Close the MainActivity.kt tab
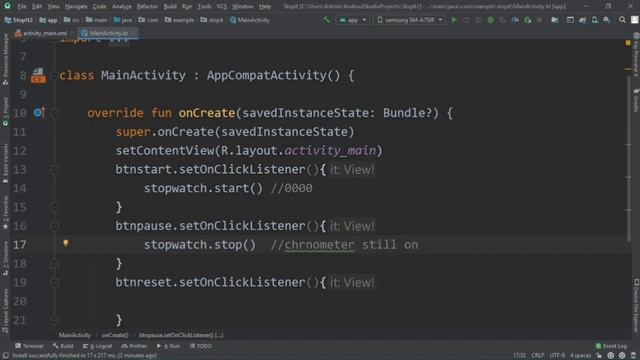Screen dimensions: 640x360 [133, 33]
